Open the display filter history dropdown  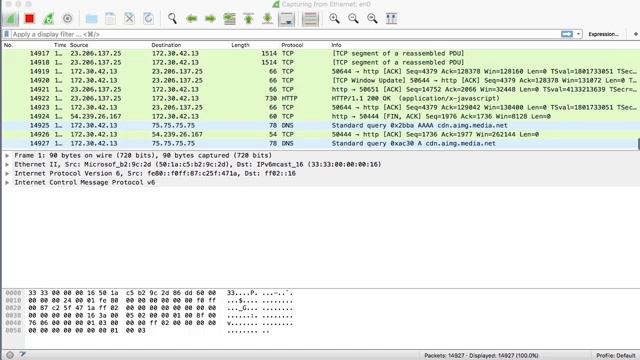click(578, 34)
